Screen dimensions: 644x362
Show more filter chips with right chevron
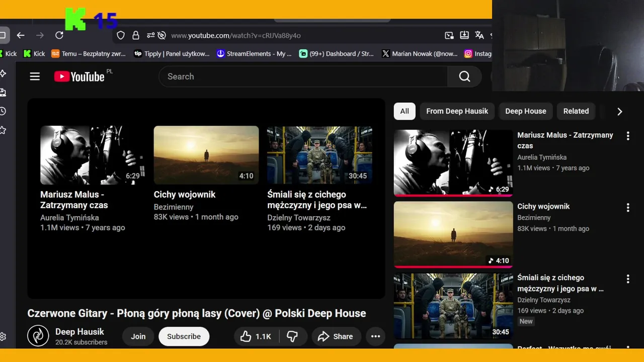pyautogui.click(x=619, y=112)
